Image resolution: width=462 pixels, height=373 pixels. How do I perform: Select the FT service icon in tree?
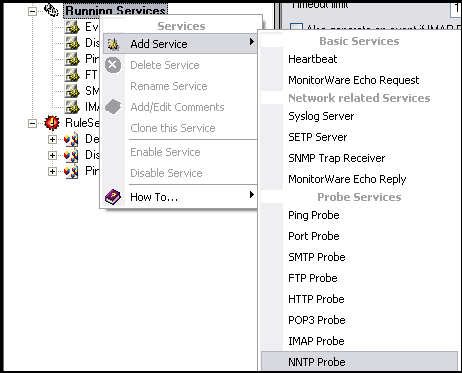coord(72,75)
